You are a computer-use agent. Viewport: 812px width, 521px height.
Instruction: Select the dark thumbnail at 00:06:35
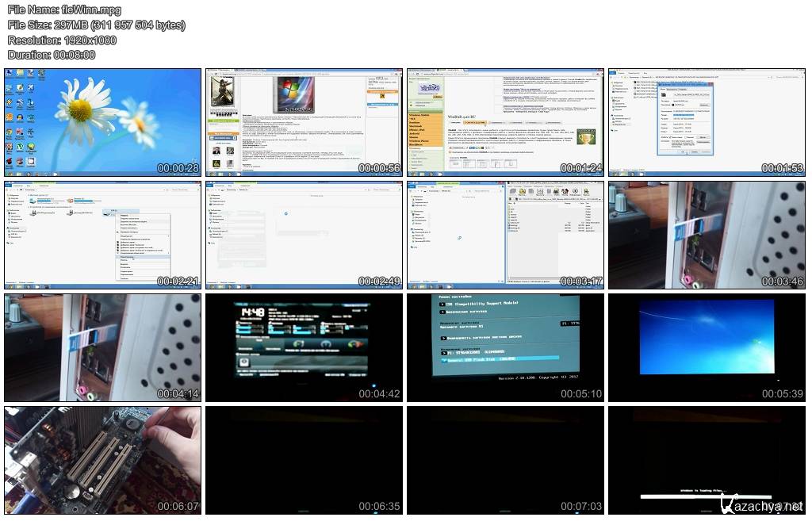point(304,460)
